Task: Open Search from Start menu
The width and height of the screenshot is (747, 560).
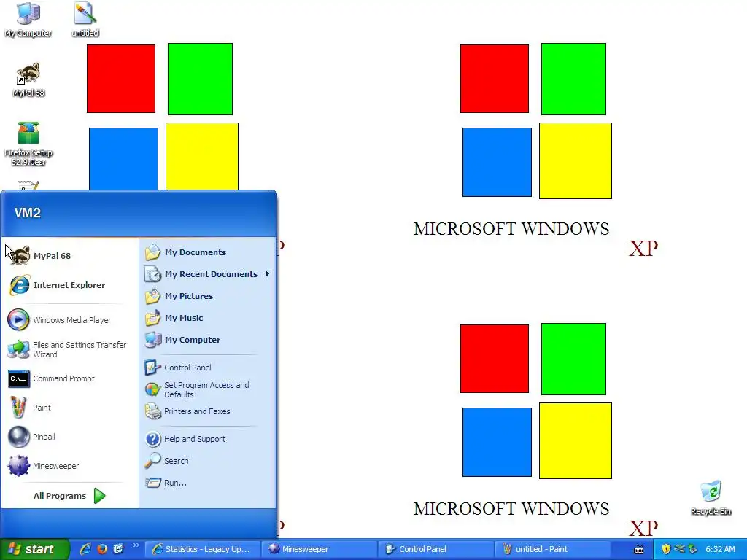Action: click(207, 461)
